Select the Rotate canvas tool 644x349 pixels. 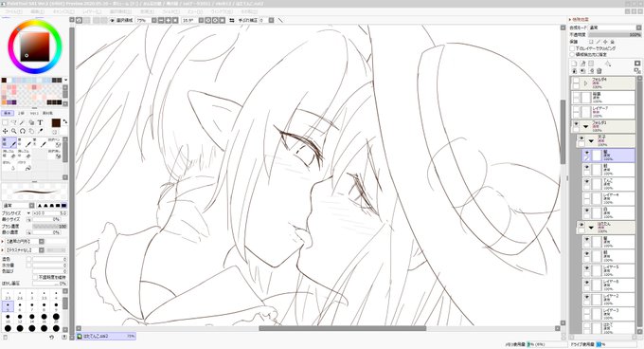23,131
